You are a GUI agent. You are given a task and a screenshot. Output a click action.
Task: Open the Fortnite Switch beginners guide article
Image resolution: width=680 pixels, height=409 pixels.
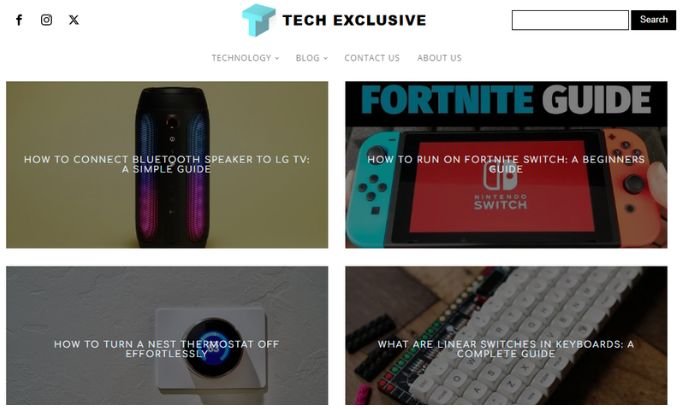pos(506,164)
